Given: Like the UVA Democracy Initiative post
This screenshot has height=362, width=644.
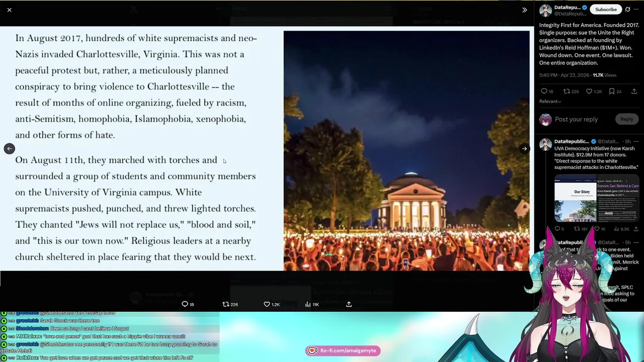Looking at the screenshot, I should tap(597, 229).
